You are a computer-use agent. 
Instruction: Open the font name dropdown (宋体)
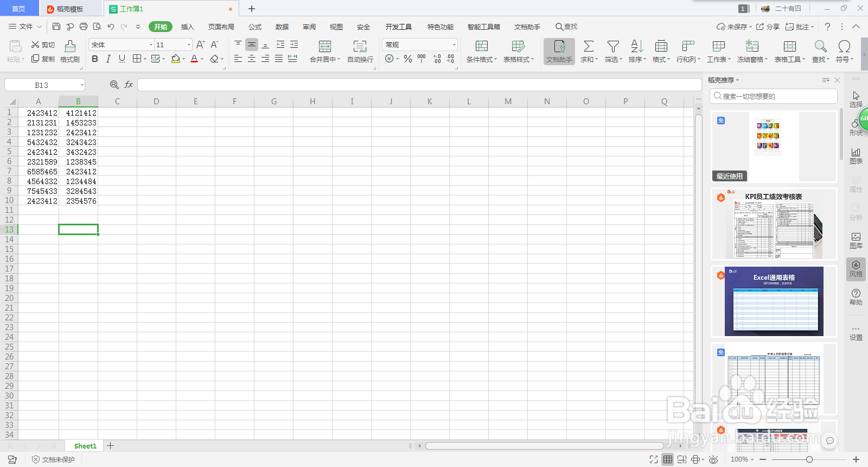click(x=151, y=45)
